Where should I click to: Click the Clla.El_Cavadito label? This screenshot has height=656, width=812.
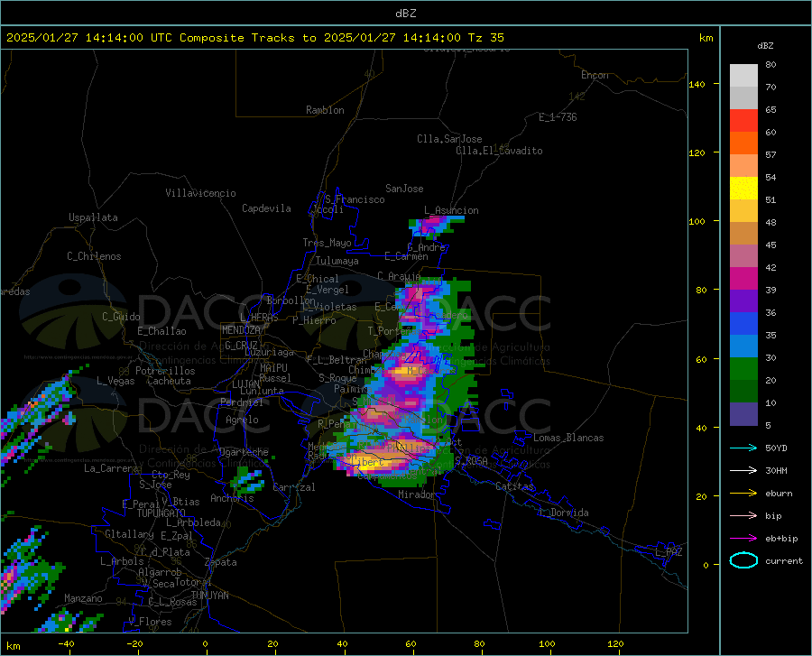click(499, 151)
